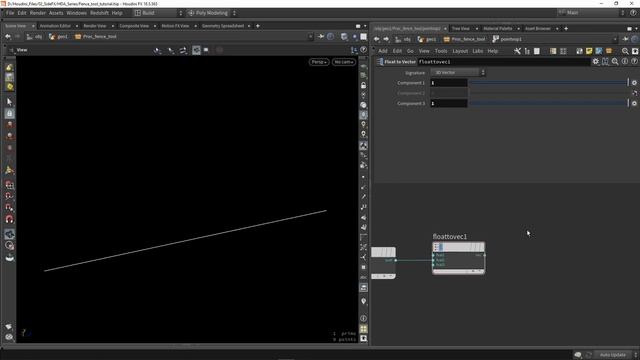The width and height of the screenshot is (640, 360).
Task: Open network editor path history dropdown
Action: pyautogui.click(x=615, y=39)
